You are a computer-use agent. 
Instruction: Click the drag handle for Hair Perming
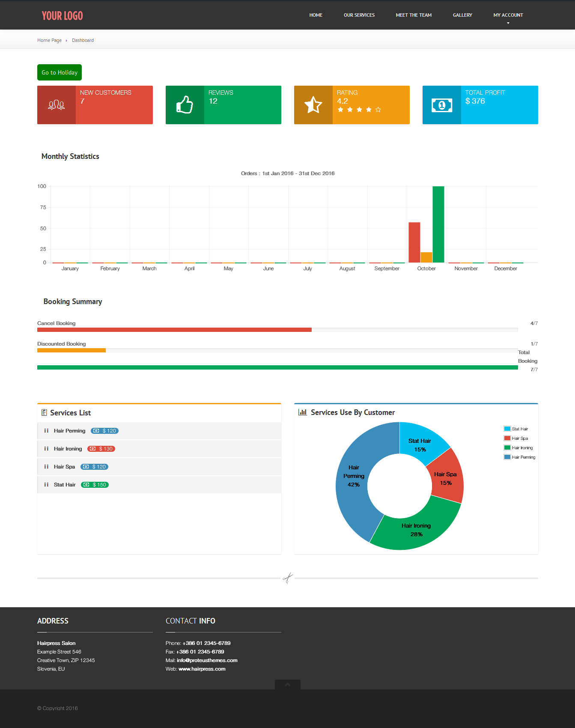[x=46, y=431]
